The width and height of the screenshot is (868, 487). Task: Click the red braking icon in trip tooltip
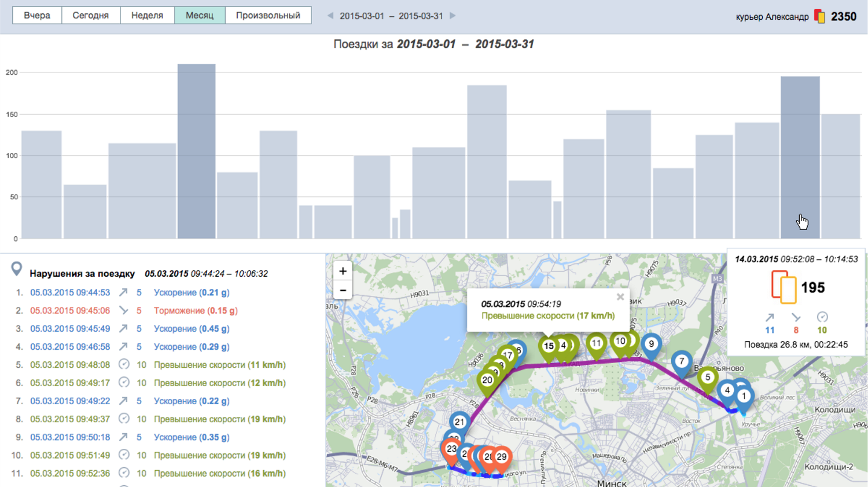click(796, 317)
